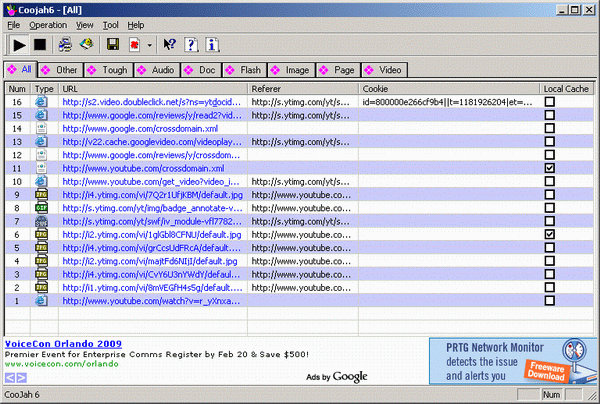Uncheck Local Cache for row 11
Viewport: 600px width, 404px height.
pyautogui.click(x=548, y=168)
